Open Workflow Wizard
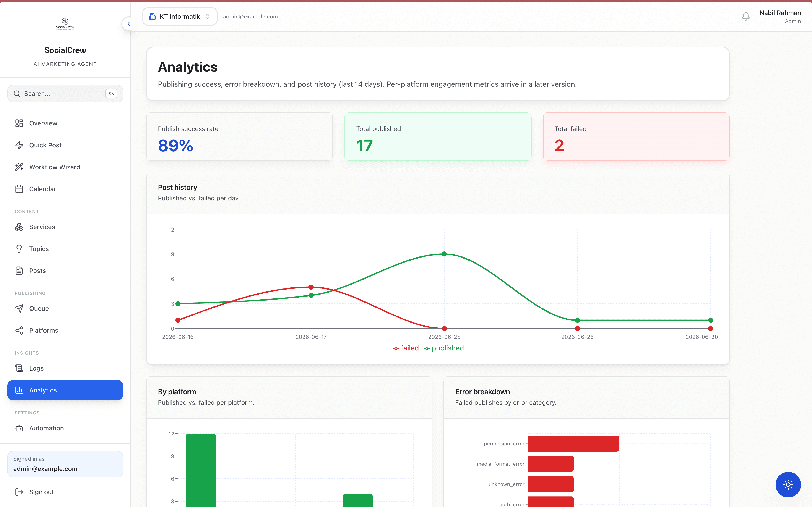This screenshot has width=812, height=507. click(65, 167)
